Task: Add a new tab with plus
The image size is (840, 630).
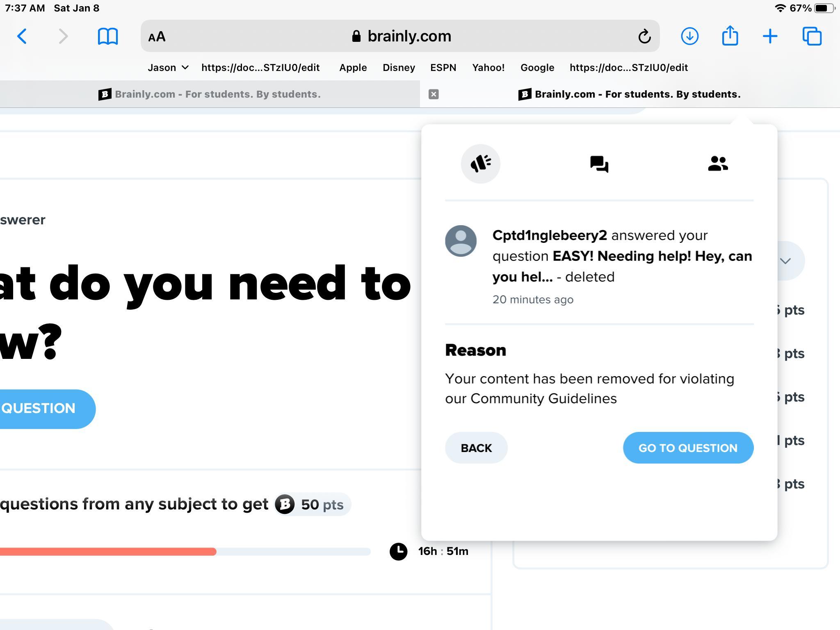Action: (x=770, y=36)
